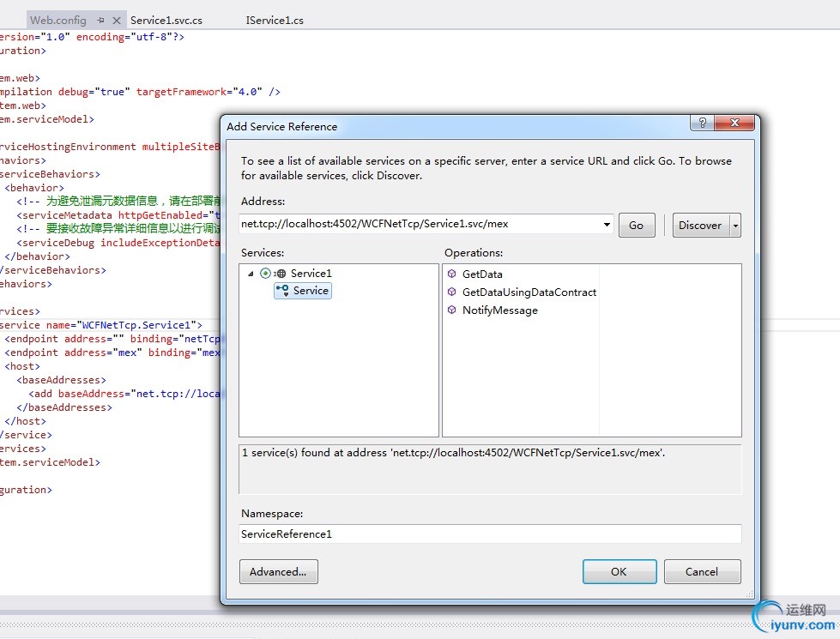Close the Add Service Reference dialog

734,123
